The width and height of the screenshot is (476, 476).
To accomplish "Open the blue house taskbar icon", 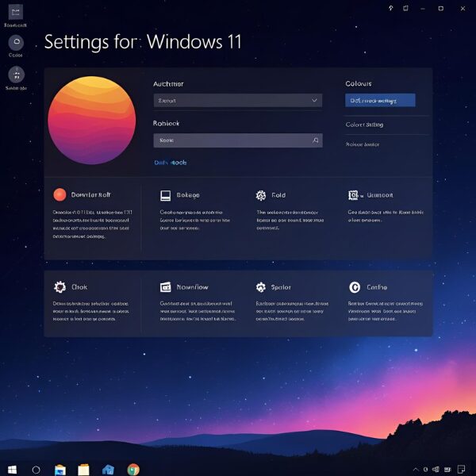I will (108, 470).
